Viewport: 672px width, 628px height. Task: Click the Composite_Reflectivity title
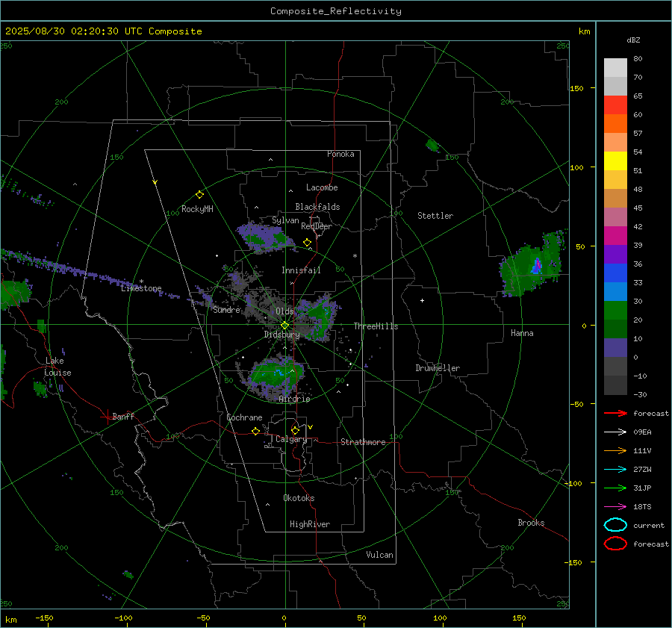click(336, 11)
